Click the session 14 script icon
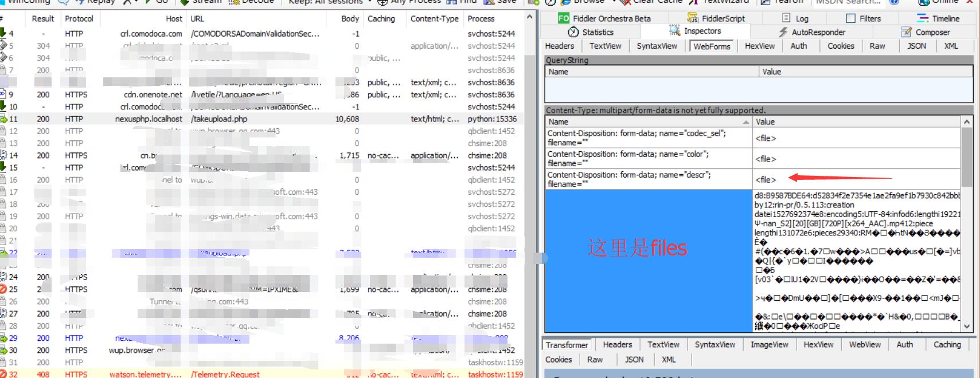980x378 pixels. (x=3, y=155)
